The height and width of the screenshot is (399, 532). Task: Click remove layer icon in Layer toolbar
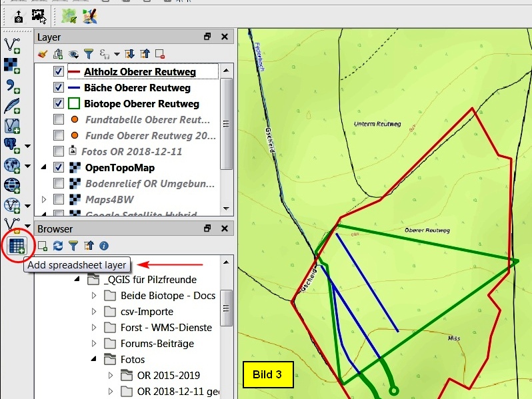click(x=160, y=54)
